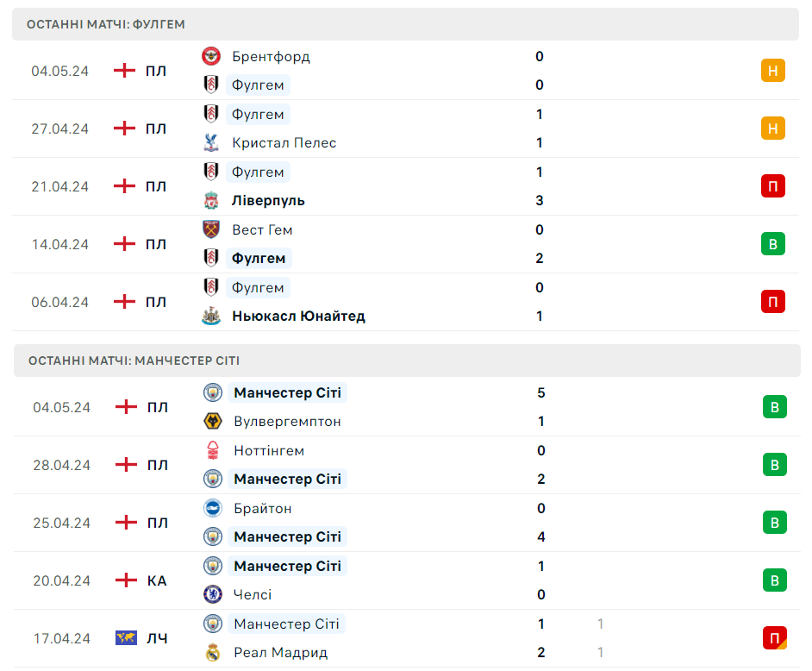
Task: Click the Chelsea club crest icon
Action: coord(213,594)
